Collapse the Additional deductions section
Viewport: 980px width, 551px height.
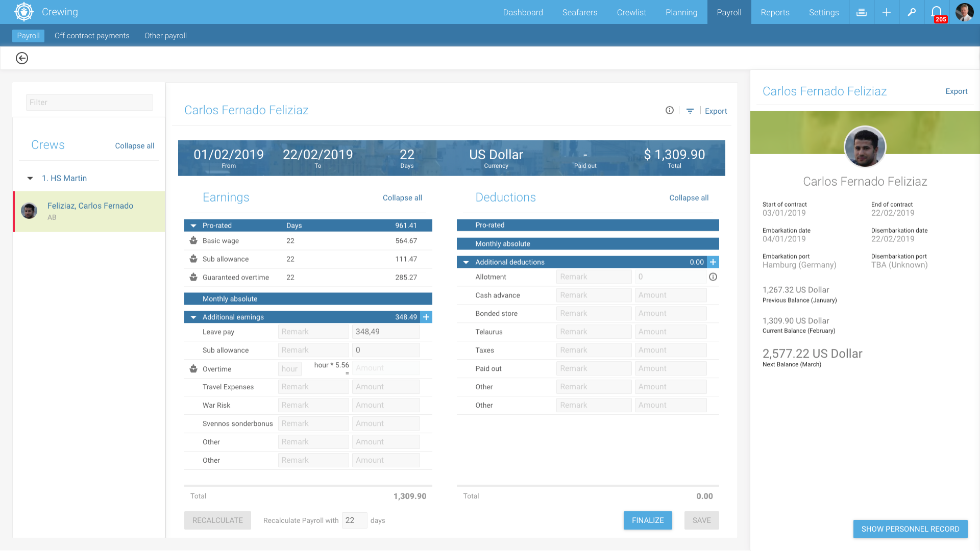point(466,262)
